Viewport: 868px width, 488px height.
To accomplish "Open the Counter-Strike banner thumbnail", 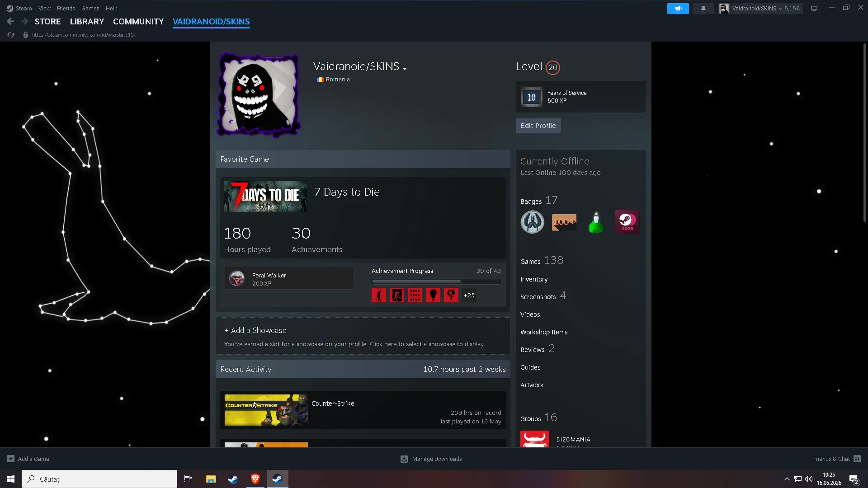I will click(266, 410).
